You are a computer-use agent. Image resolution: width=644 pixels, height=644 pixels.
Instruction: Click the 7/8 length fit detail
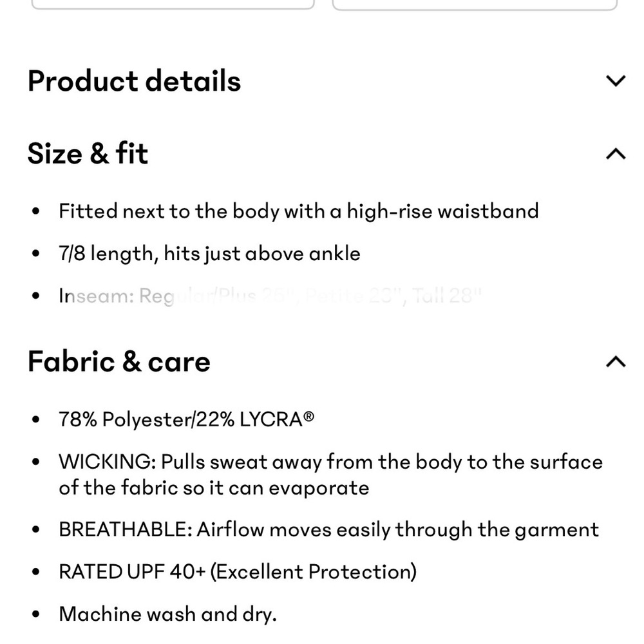pos(209,253)
